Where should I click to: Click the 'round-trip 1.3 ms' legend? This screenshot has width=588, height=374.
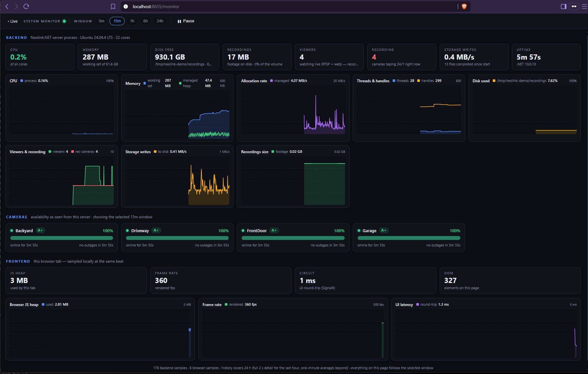[x=432, y=304]
